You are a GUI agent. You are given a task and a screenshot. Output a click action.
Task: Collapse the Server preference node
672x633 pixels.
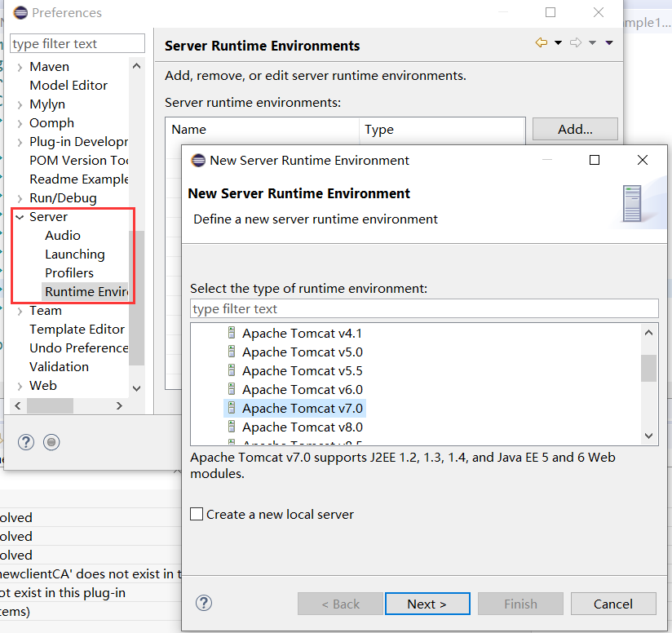click(20, 217)
